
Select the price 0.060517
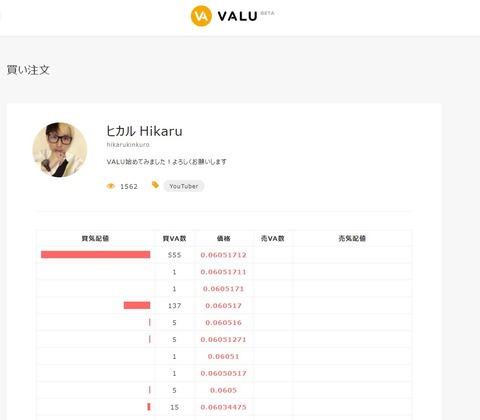tap(223, 306)
